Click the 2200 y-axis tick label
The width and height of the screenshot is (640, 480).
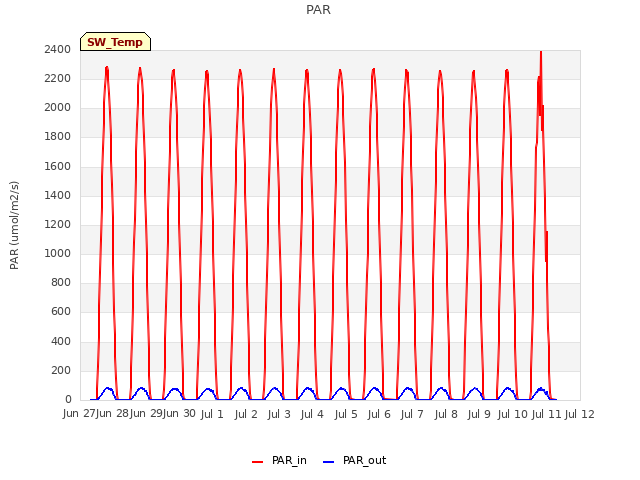[x=58, y=78]
